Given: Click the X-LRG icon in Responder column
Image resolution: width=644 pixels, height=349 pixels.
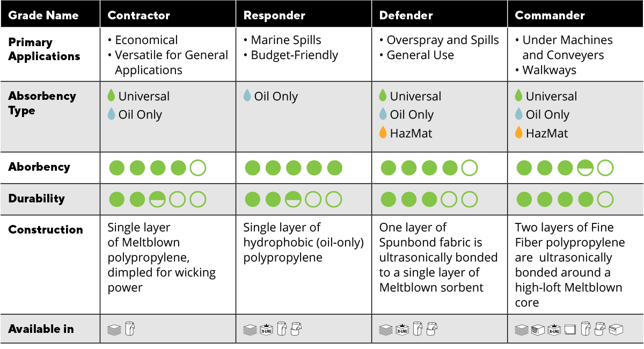Looking at the screenshot, I should click(x=265, y=329).
